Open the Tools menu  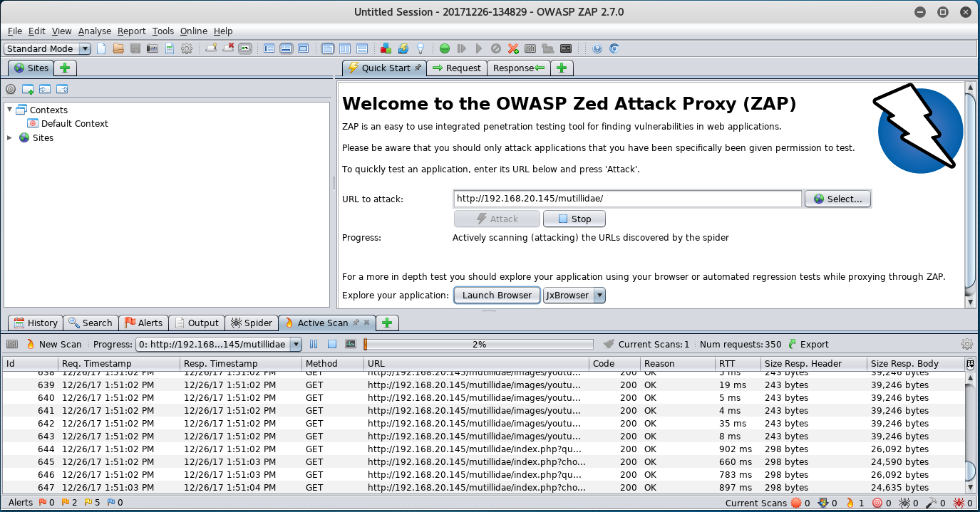tap(163, 31)
